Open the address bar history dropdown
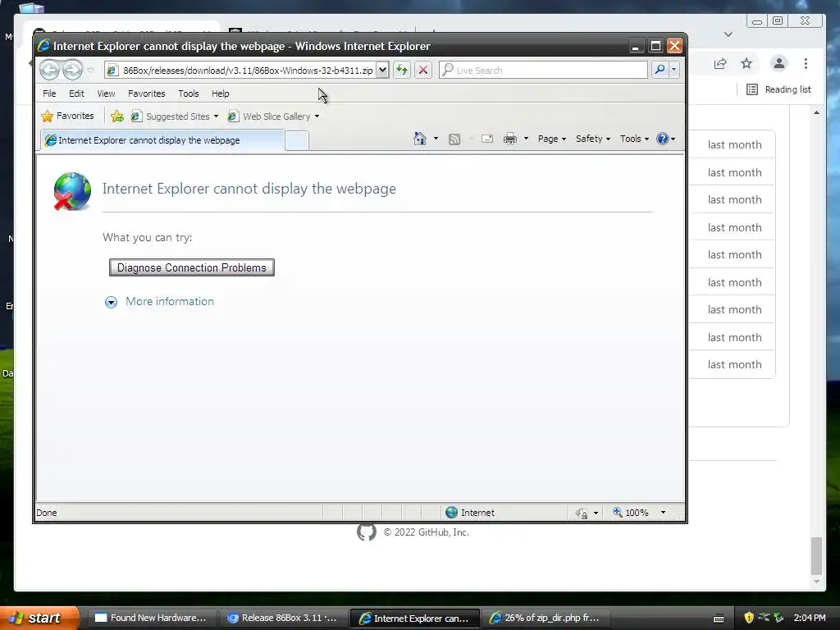The height and width of the screenshot is (630, 840). (x=382, y=71)
